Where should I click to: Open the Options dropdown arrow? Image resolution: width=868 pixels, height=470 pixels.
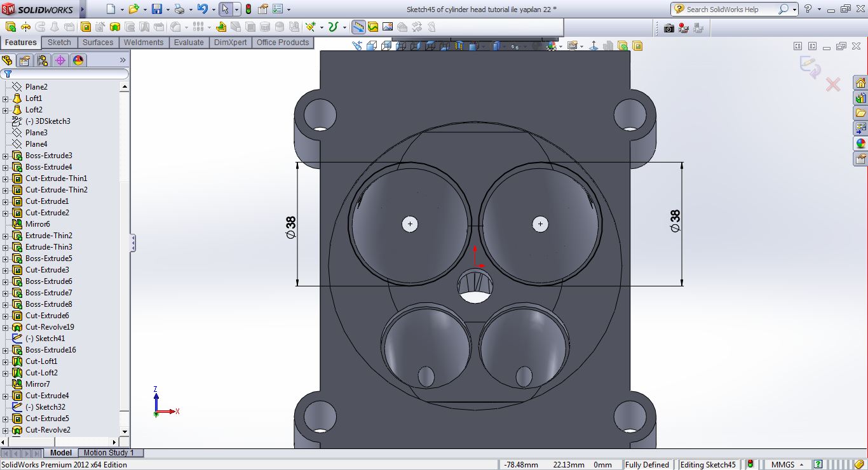(288, 10)
